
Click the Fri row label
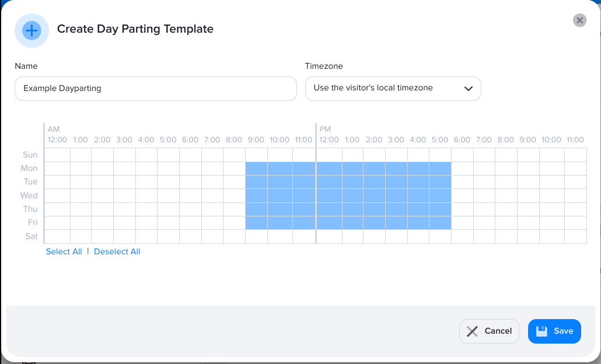click(33, 222)
